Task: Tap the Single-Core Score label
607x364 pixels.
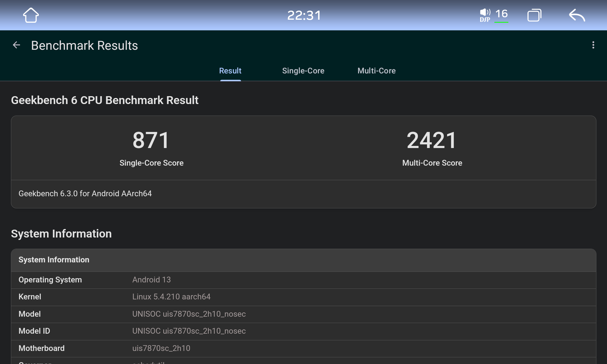Action: [x=151, y=163]
